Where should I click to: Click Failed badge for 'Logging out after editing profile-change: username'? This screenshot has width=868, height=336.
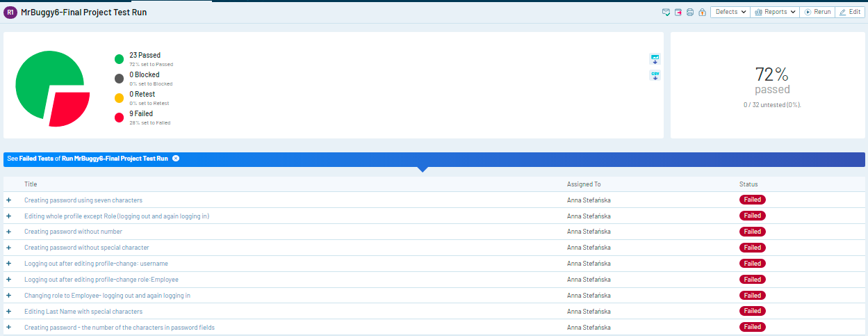tap(752, 264)
